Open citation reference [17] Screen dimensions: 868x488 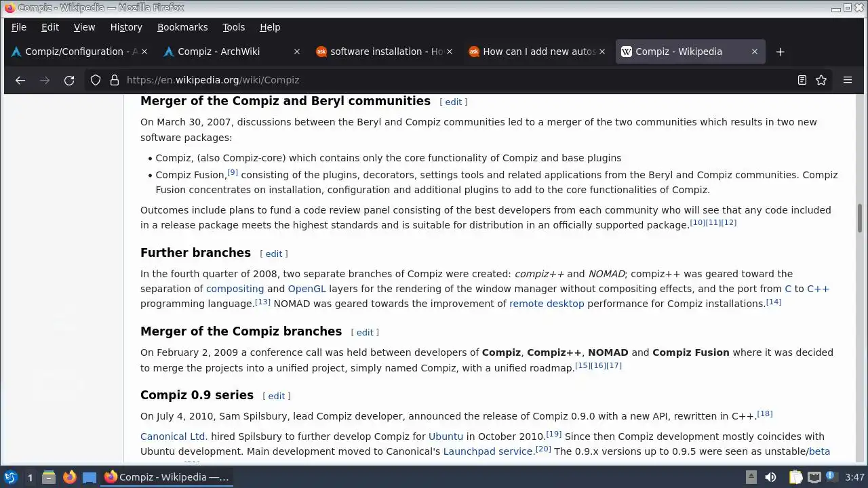(614, 366)
